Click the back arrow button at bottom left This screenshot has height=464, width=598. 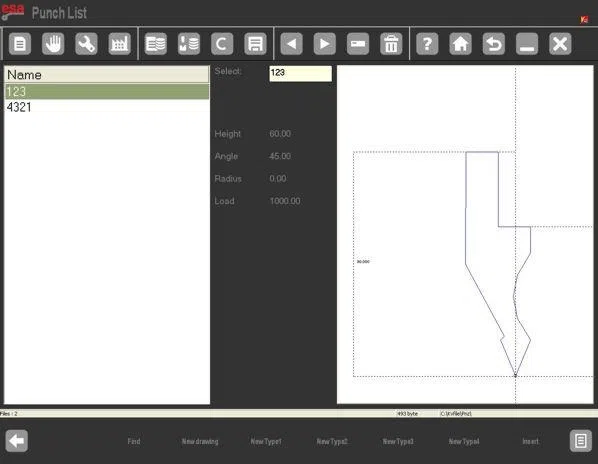point(16,441)
